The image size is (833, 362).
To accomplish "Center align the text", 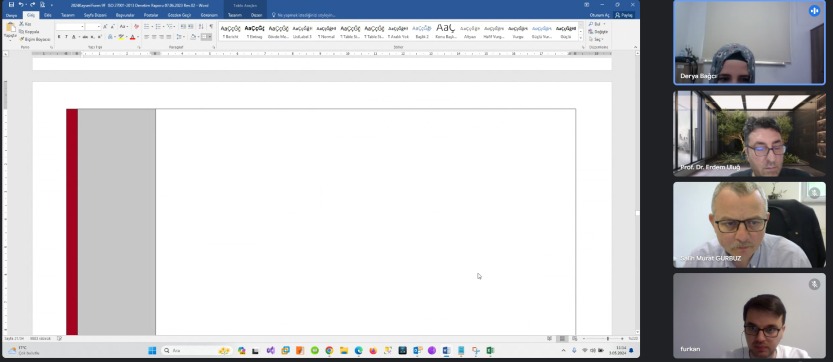I will (x=154, y=37).
